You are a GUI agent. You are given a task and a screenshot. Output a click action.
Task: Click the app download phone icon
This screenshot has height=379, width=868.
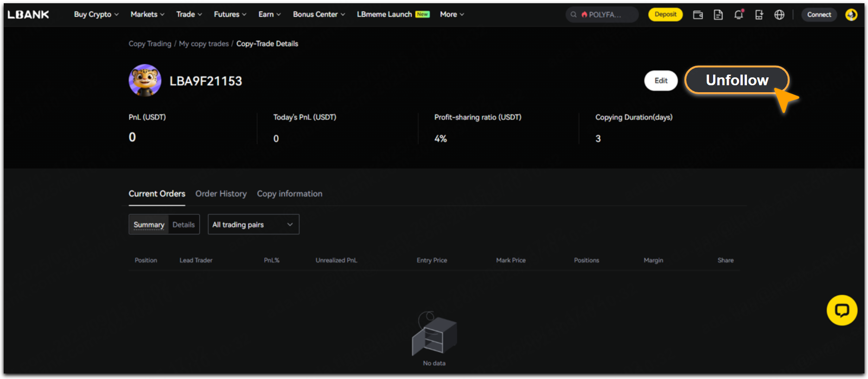click(x=759, y=15)
